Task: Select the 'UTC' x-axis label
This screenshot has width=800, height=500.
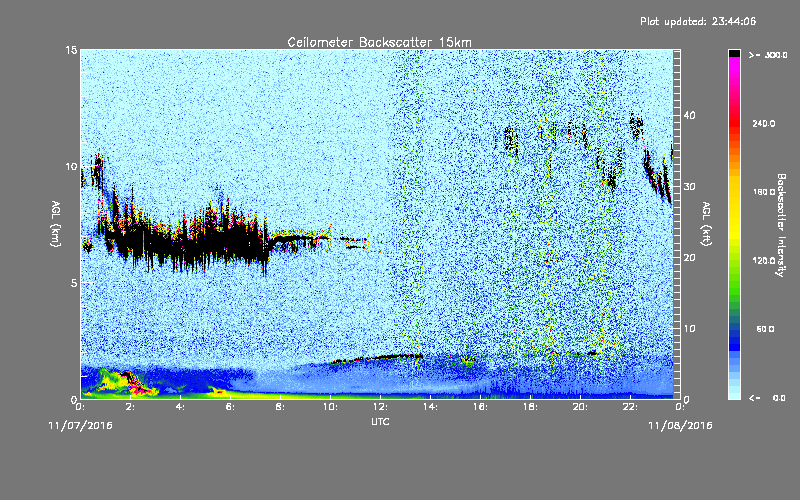Action: click(x=381, y=422)
